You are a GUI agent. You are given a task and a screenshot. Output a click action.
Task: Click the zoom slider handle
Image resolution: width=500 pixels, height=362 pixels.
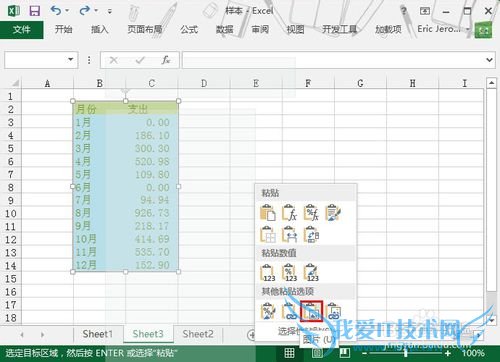[405, 353]
